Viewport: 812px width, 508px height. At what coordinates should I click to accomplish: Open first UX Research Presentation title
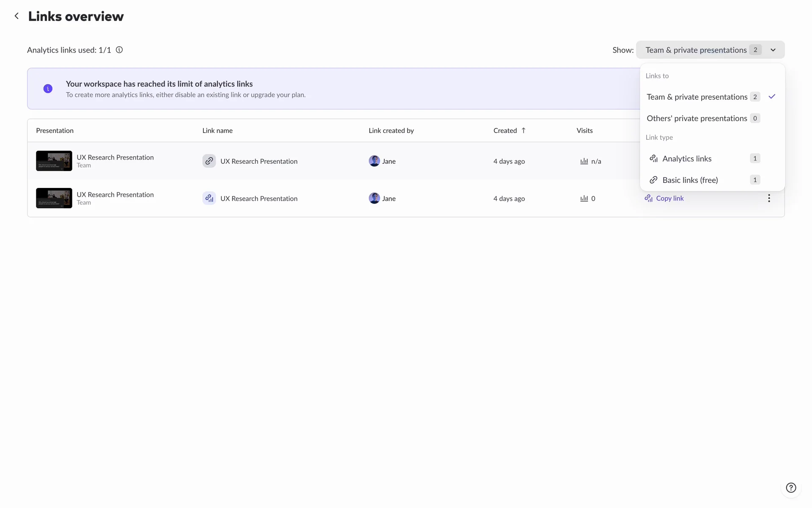tap(115, 157)
